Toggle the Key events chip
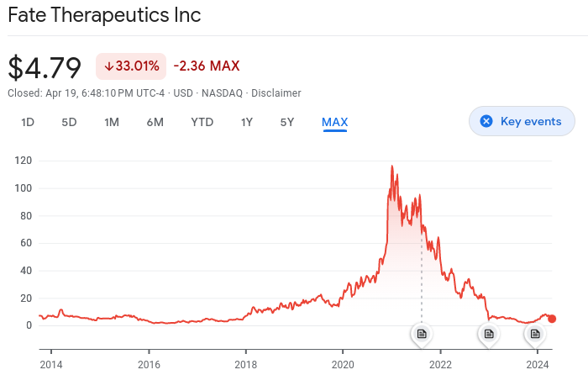Screen dimensions: 588x375 522,121
